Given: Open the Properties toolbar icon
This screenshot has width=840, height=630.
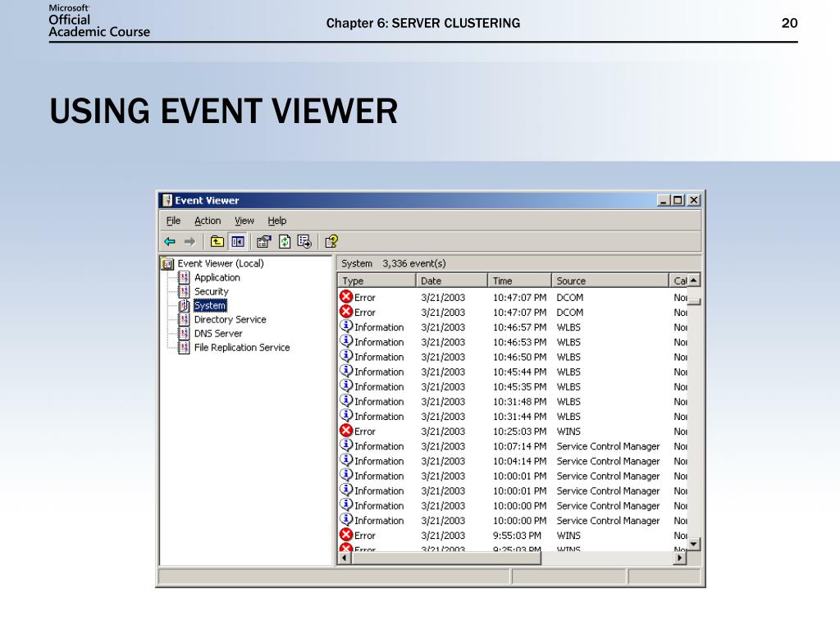Looking at the screenshot, I should pos(263,242).
